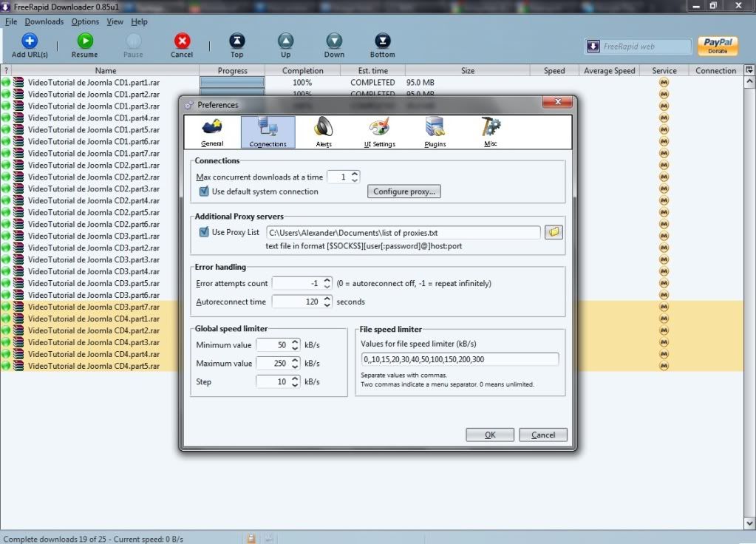Click service icon for CD4.part5.rar row
The height and width of the screenshot is (544, 756).
[x=664, y=366]
